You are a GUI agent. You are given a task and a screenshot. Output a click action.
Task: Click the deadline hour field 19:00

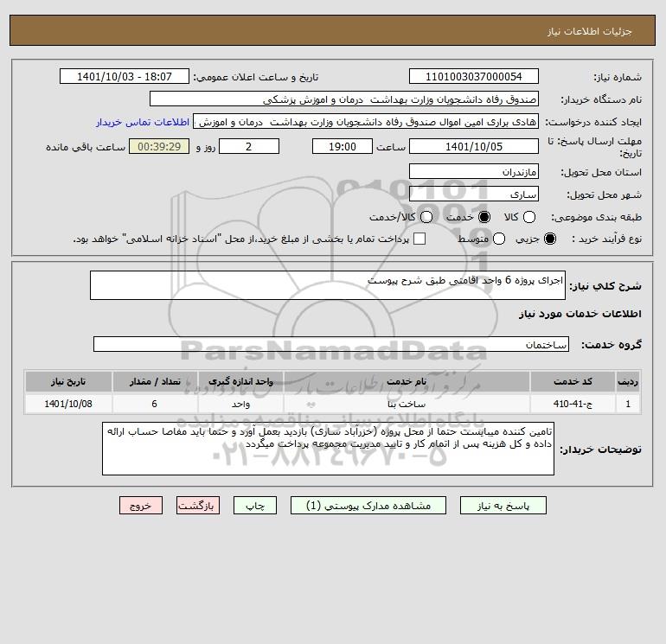pos(343,146)
